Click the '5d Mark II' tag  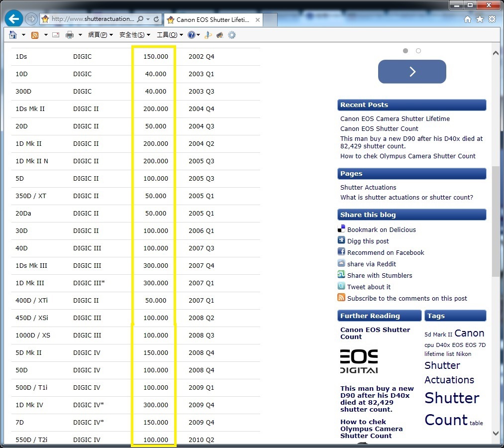point(438,335)
